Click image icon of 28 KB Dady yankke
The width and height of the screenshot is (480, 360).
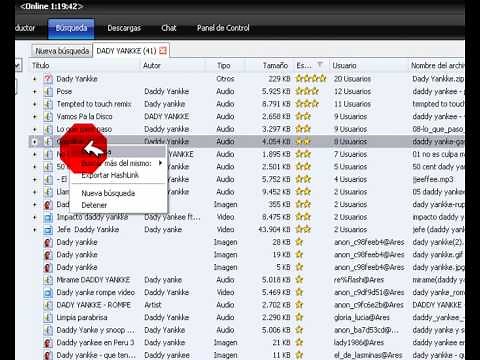(x=48, y=242)
